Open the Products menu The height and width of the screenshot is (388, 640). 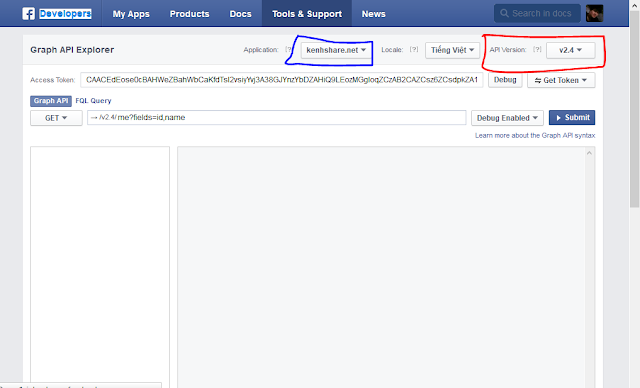(x=189, y=14)
